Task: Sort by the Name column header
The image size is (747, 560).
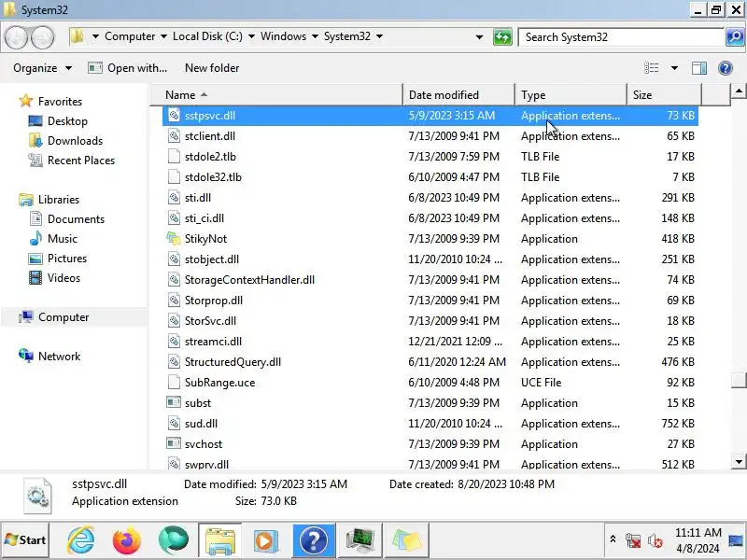Action: click(276, 95)
